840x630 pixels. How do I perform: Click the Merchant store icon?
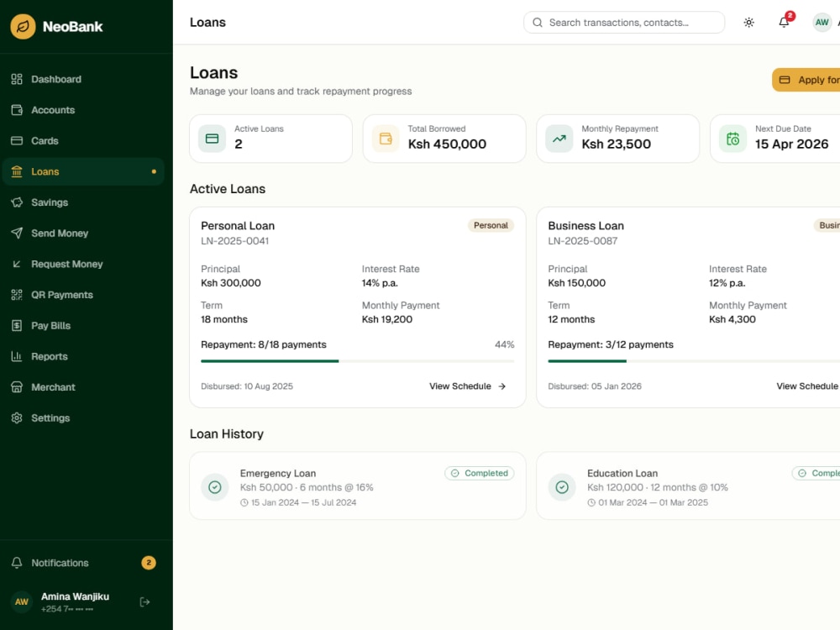(x=17, y=387)
